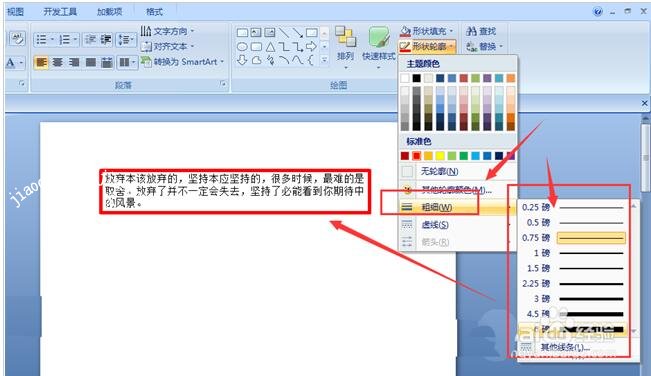Open the Shape Fill (形状填充) dropdown
651x376 pixels.
point(428,31)
